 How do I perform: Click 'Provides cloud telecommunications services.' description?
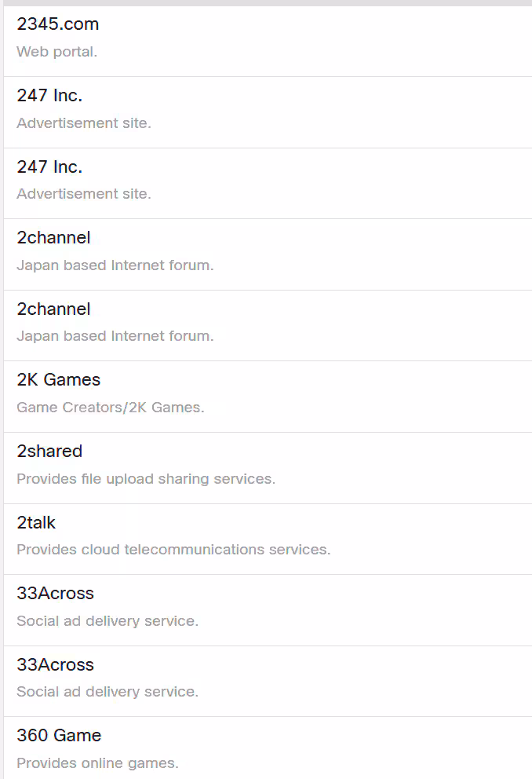173,550
